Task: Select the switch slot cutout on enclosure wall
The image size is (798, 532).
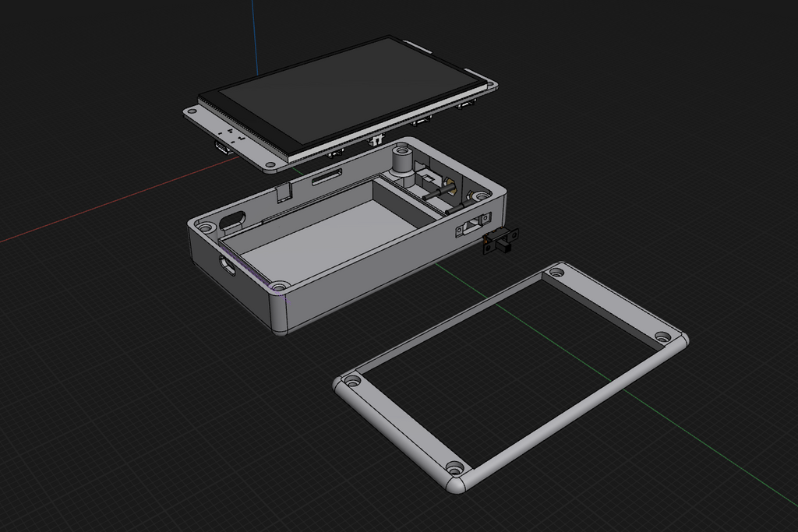Action: [473, 225]
